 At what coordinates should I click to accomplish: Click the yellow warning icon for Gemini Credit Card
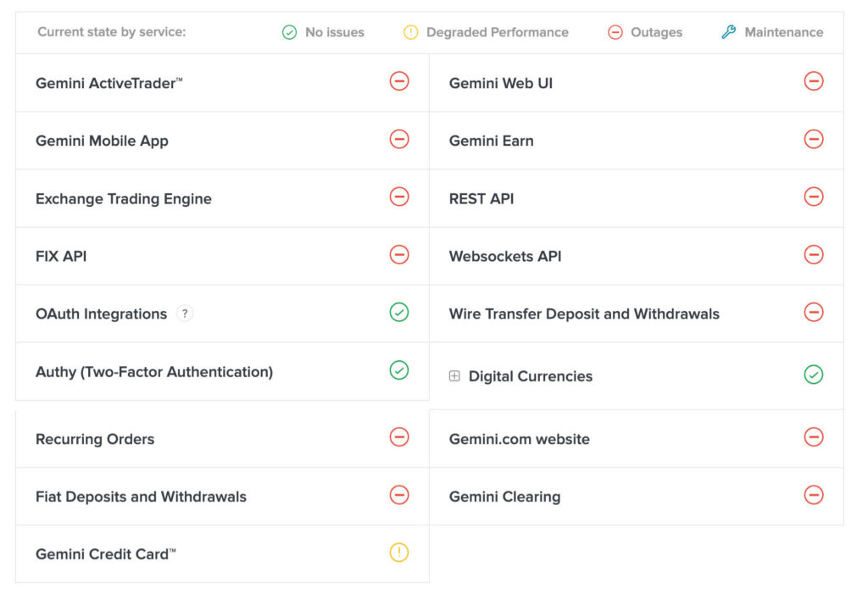click(399, 552)
